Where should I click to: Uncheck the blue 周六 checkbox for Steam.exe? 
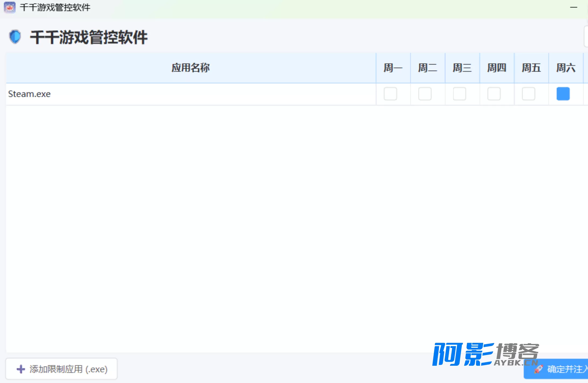(x=563, y=94)
